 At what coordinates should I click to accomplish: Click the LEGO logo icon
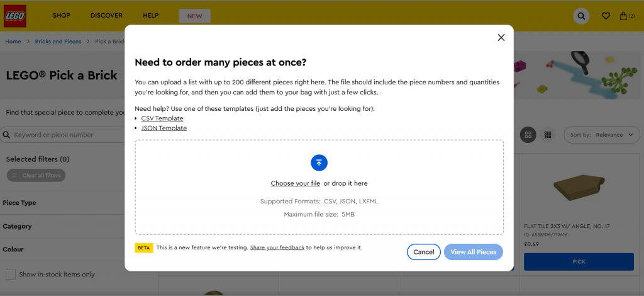coord(15,15)
